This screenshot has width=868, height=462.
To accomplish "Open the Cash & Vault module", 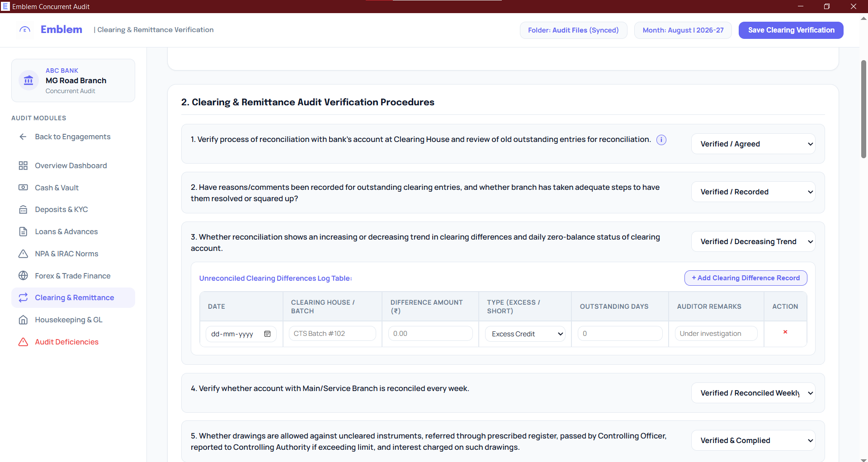I will point(73,188).
